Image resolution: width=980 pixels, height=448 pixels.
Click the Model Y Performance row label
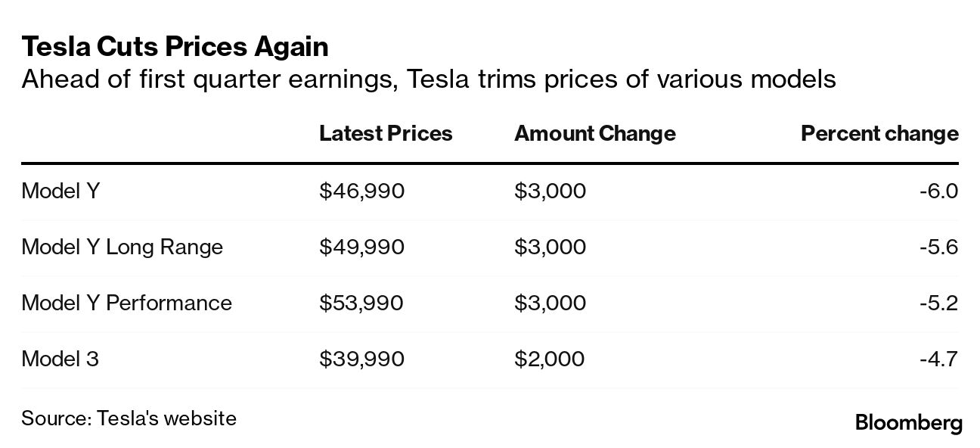point(126,303)
